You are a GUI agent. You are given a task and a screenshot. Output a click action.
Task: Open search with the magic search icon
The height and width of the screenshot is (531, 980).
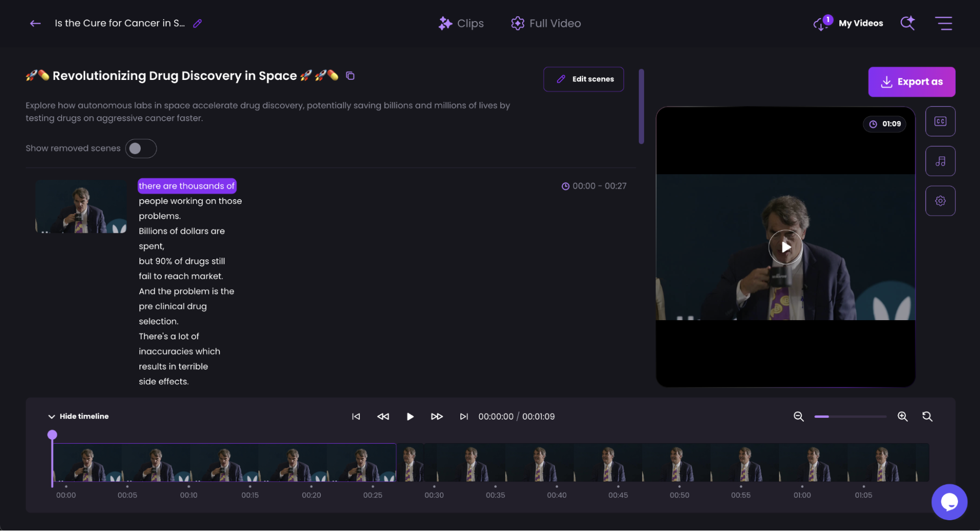pos(907,23)
